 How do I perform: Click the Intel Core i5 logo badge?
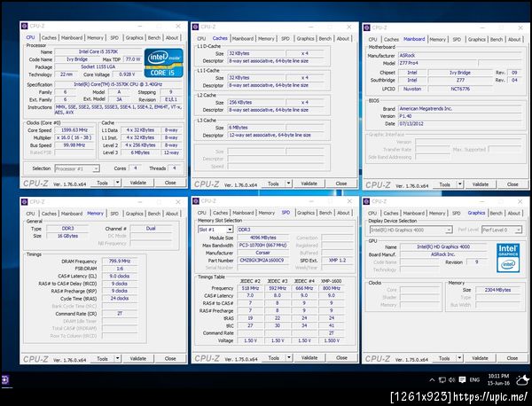pyautogui.click(x=163, y=63)
